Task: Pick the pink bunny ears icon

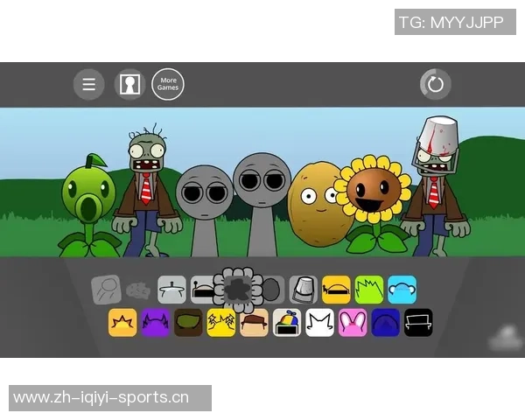Action: pyautogui.click(x=353, y=323)
